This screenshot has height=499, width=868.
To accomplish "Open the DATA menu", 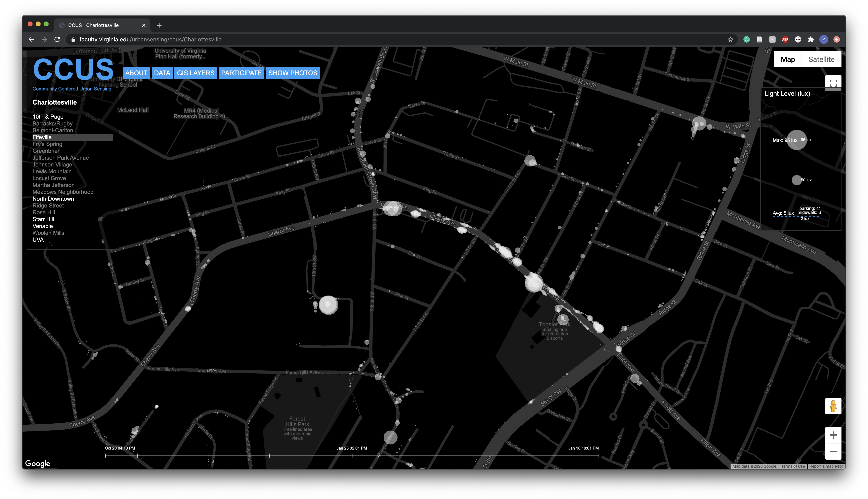I will [x=162, y=73].
